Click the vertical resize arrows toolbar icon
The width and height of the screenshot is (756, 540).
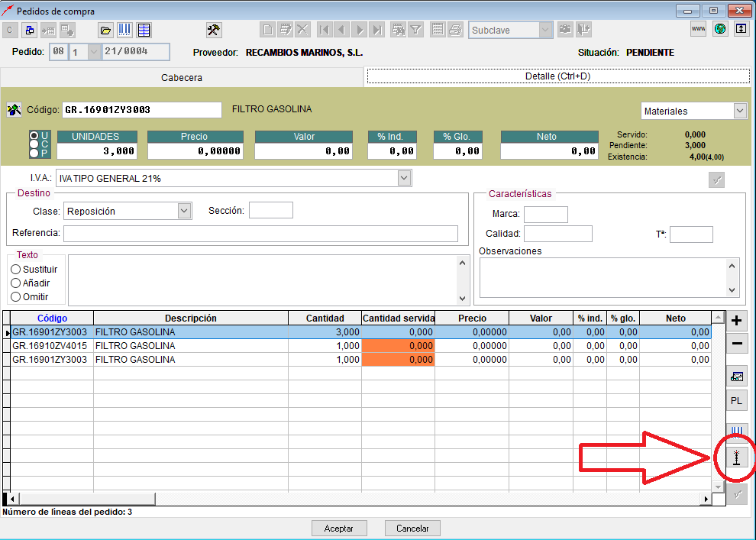[741, 29]
